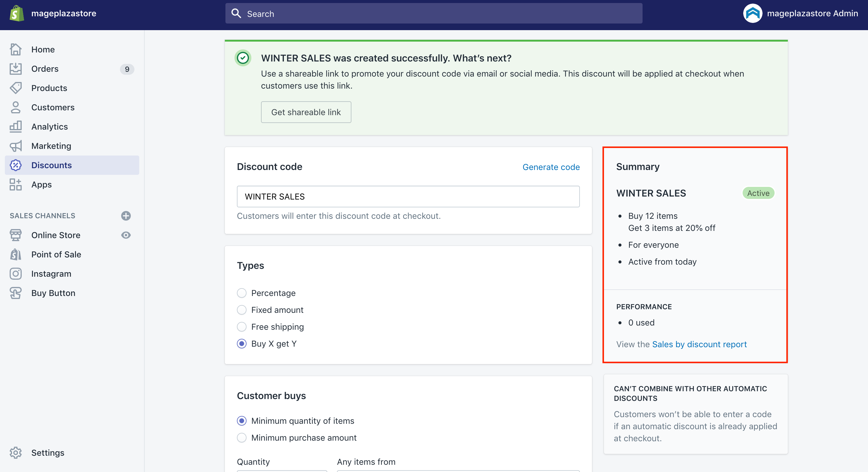This screenshot has width=868, height=472.
Task: Click the Discounts icon in sidebar
Action: click(x=16, y=165)
